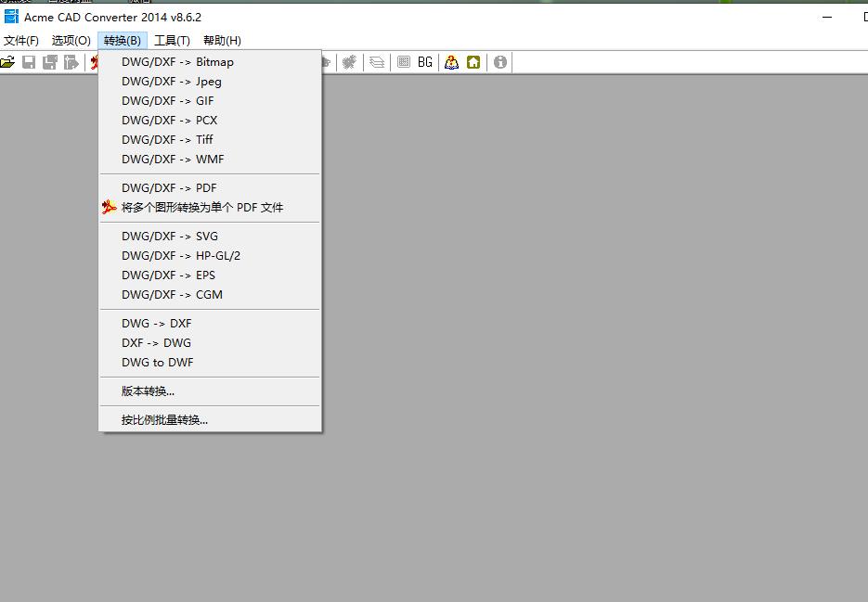The height and width of the screenshot is (602, 868).
Task: Choose DWG/DXF -> PDF
Action: (210, 187)
